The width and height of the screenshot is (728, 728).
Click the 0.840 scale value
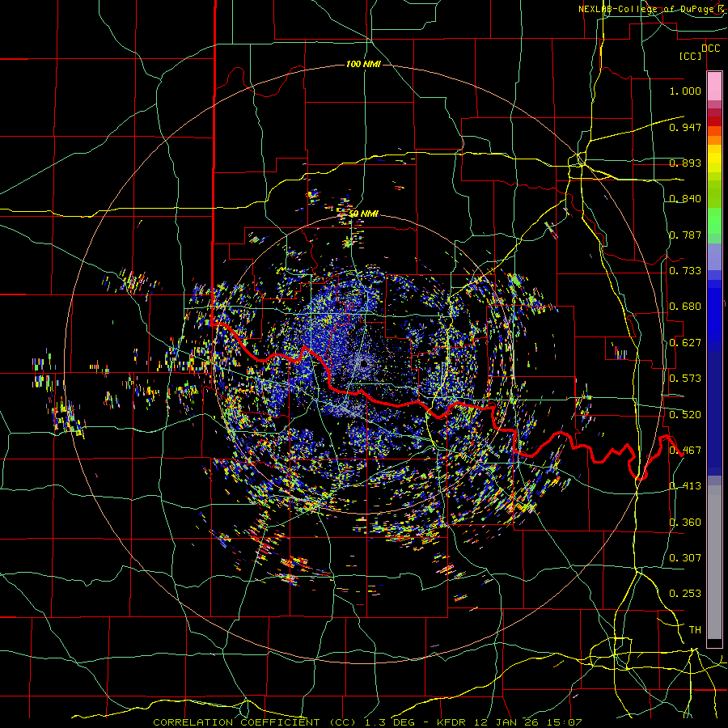tap(685, 199)
